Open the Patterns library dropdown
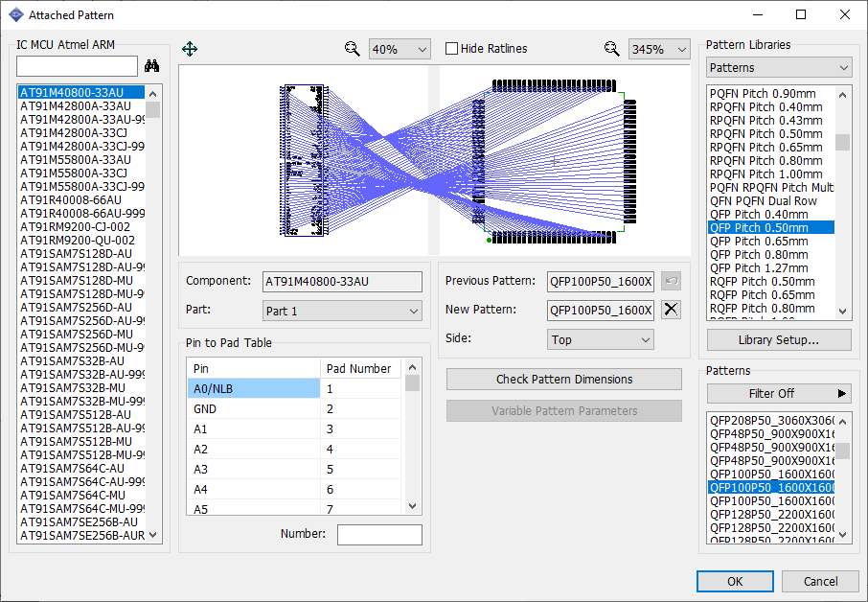The width and height of the screenshot is (868, 602). pos(779,67)
